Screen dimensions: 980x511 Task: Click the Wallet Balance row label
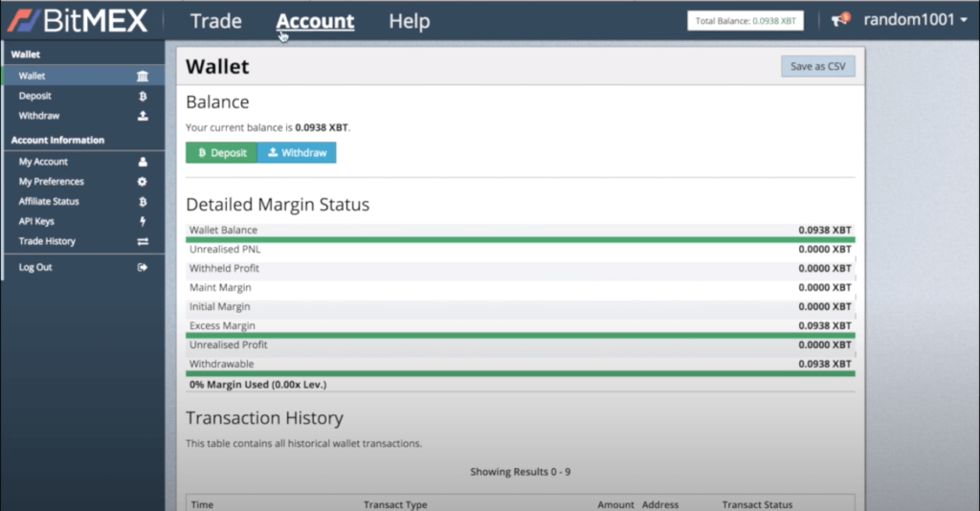[x=223, y=230]
